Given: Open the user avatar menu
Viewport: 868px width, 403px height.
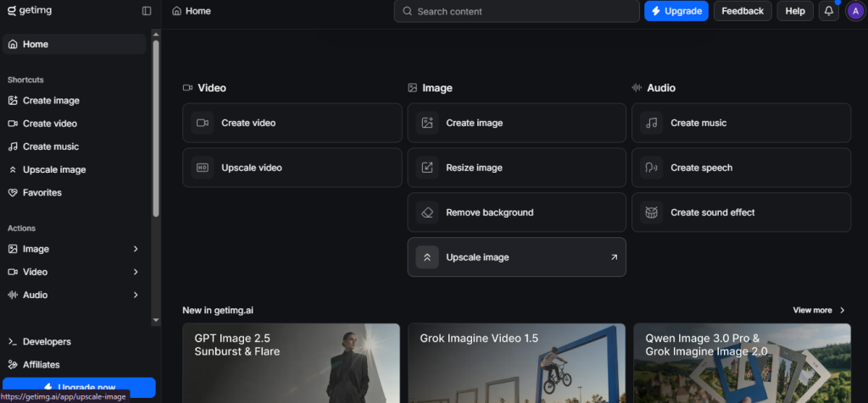Looking at the screenshot, I should tap(856, 11).
